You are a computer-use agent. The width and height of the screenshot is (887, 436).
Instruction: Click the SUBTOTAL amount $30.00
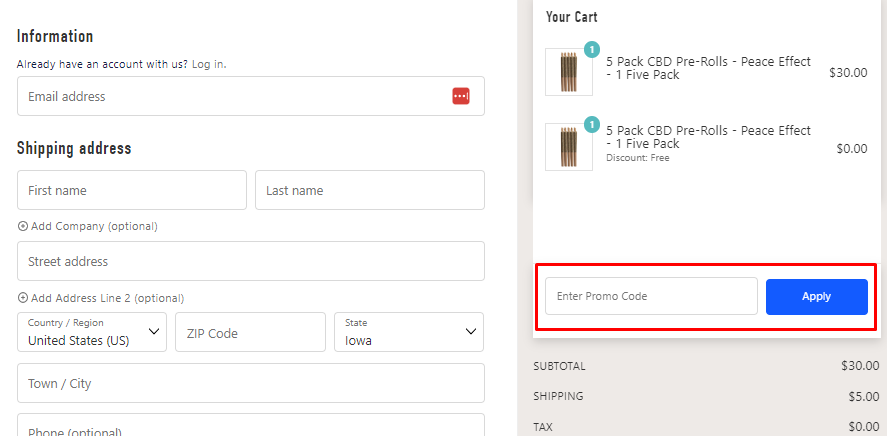(860, 366)
